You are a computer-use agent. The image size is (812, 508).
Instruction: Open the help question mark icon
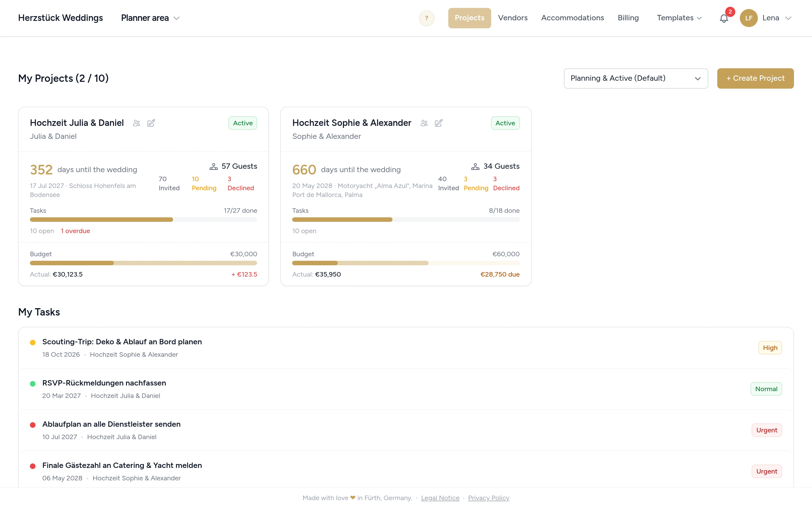tap(427, 18)
